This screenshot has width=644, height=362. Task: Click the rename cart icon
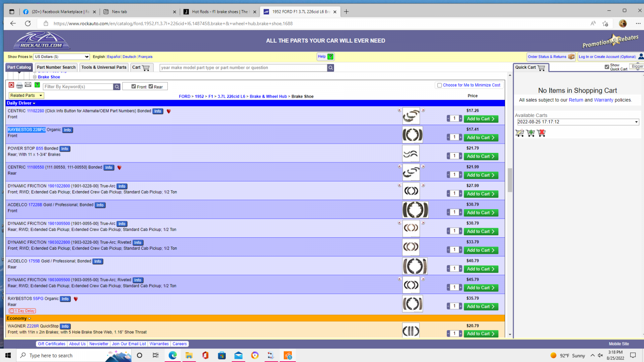click(520, 133)
